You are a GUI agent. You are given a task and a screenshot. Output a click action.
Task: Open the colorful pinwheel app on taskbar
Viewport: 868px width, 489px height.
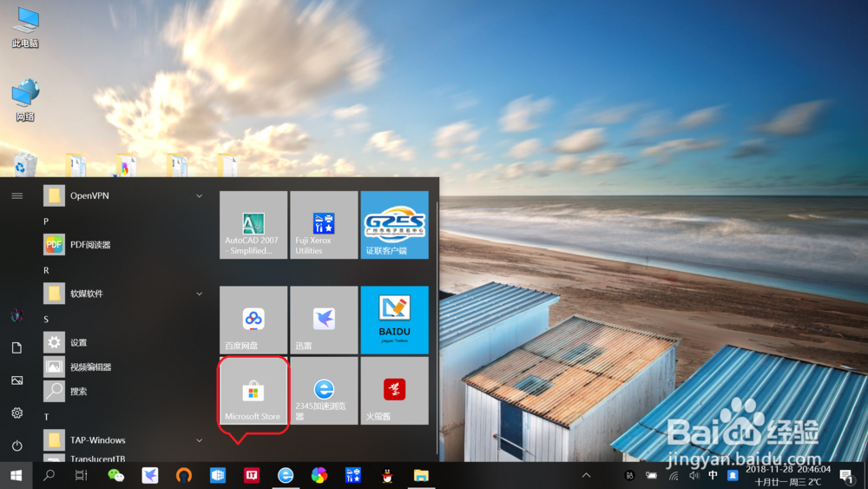point(319,475)
